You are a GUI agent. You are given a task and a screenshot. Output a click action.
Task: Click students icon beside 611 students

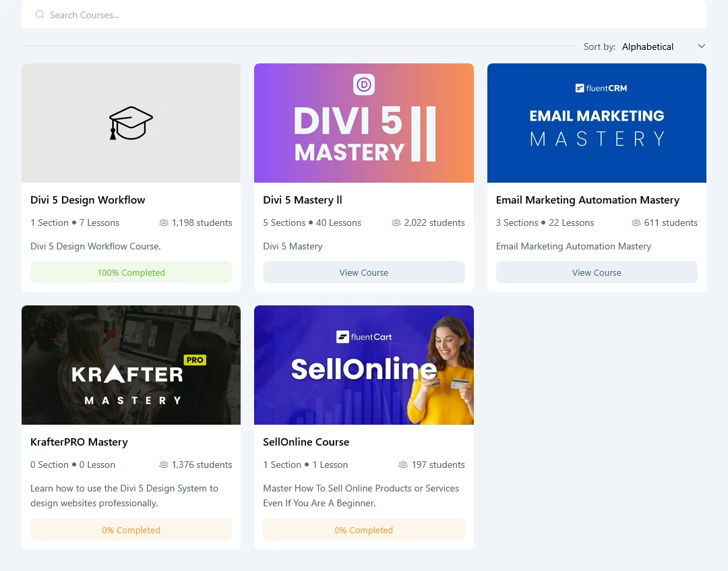(x=636, y=223)
